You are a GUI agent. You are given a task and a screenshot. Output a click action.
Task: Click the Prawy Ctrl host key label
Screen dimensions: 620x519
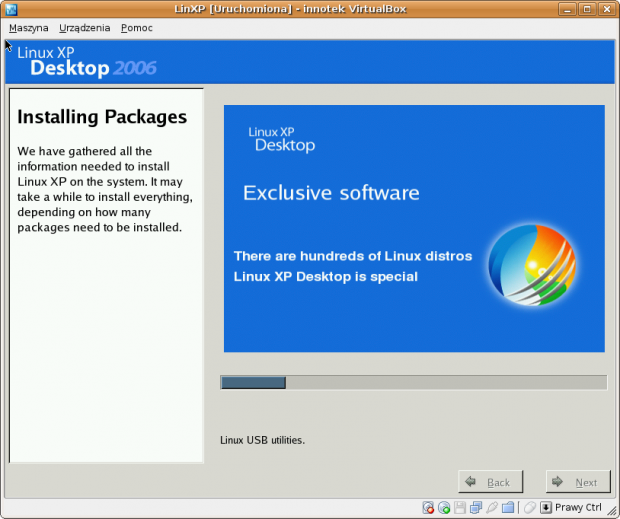[578, 508]
